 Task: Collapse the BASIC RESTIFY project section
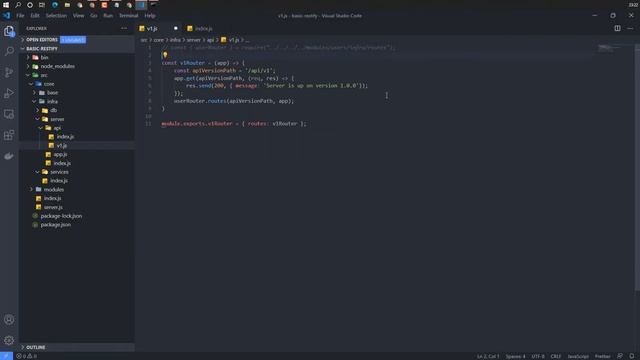click(78, 49)
